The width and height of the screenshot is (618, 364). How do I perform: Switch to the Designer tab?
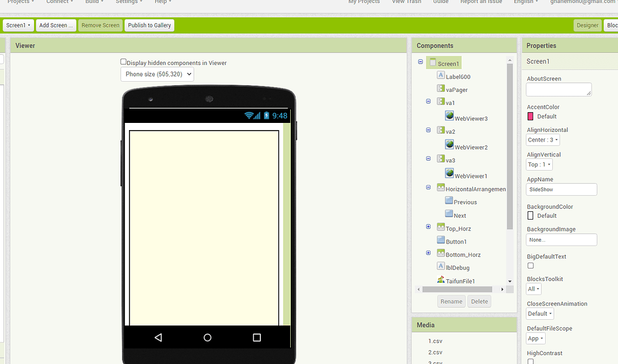point(587,25)
